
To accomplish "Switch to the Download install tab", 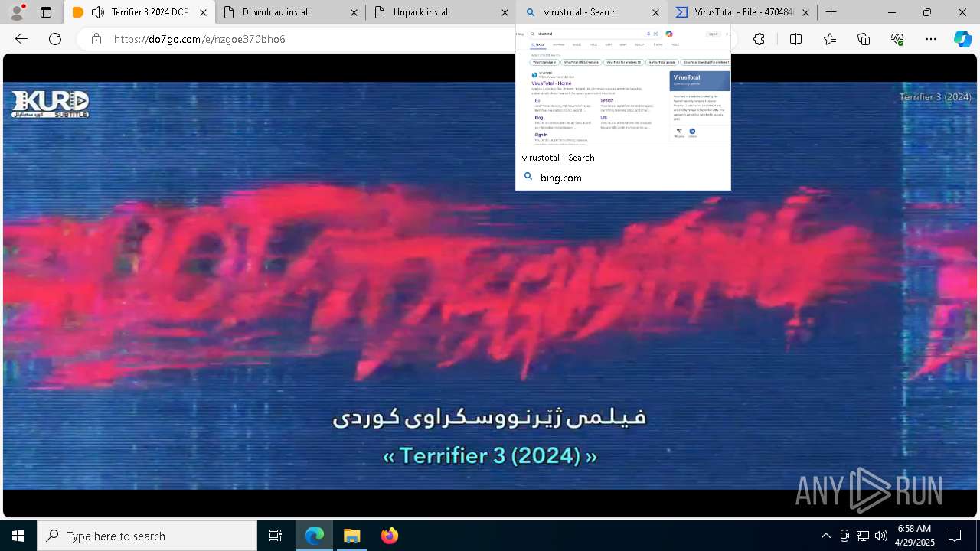I will click(x=289, y=12).
